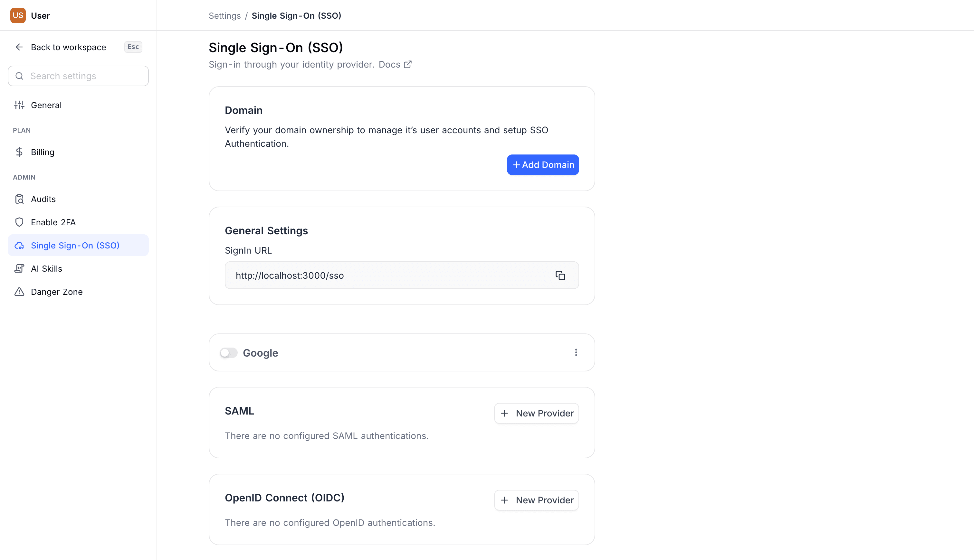974x560 pixels.
Task: Click the US user avatar icon
Action: pyautogui.click(x=18, y=15)
